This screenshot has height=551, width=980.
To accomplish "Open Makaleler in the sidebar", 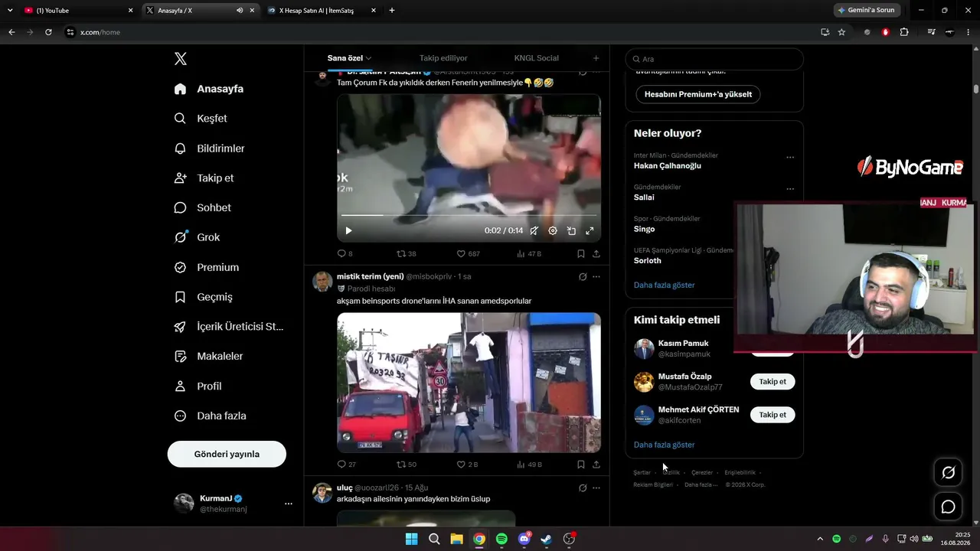I will (x=209, y=357).
